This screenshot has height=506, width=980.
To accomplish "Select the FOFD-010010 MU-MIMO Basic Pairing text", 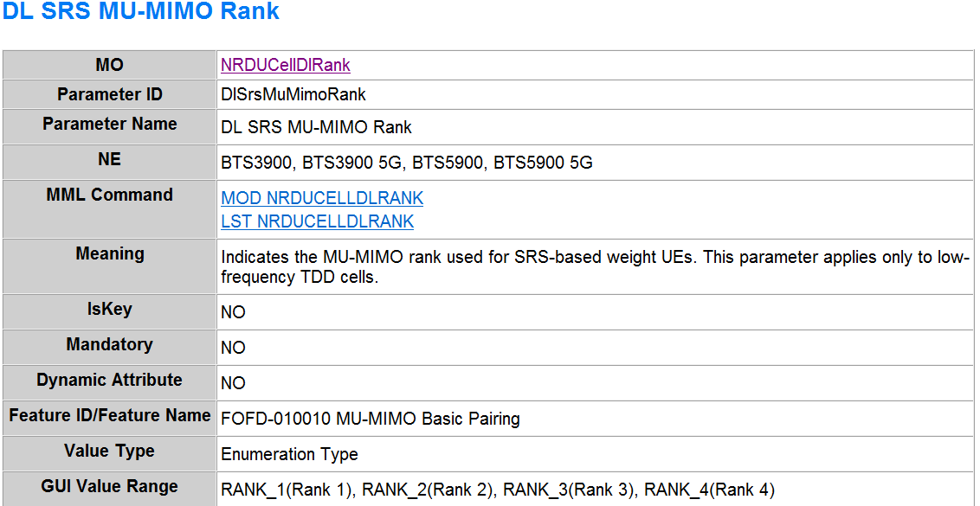I will click(x=371, y=420).
